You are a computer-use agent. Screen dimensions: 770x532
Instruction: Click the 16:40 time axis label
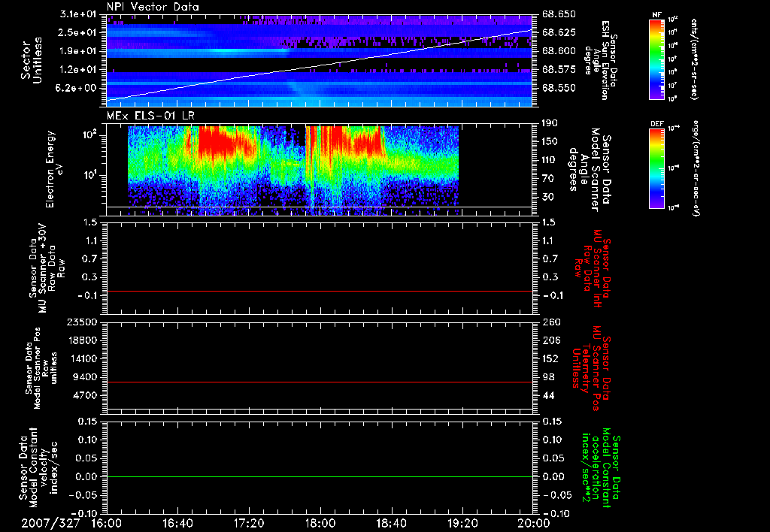pos(177,523)
